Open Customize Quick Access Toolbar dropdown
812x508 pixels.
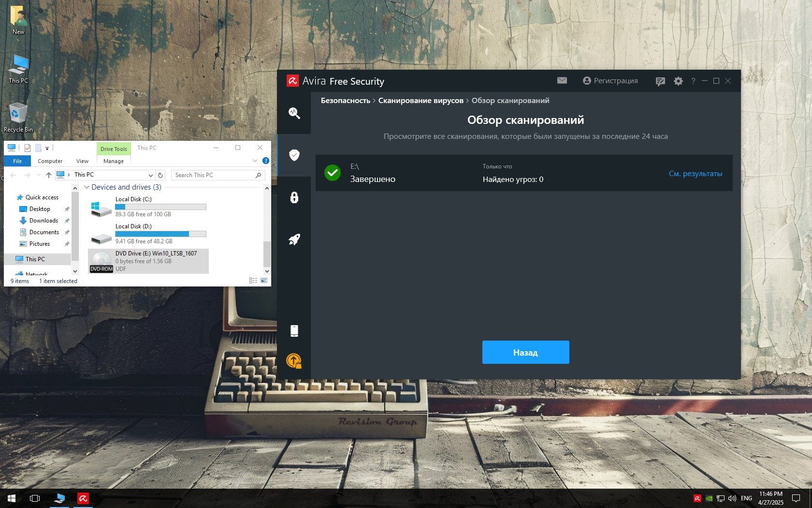47,148
